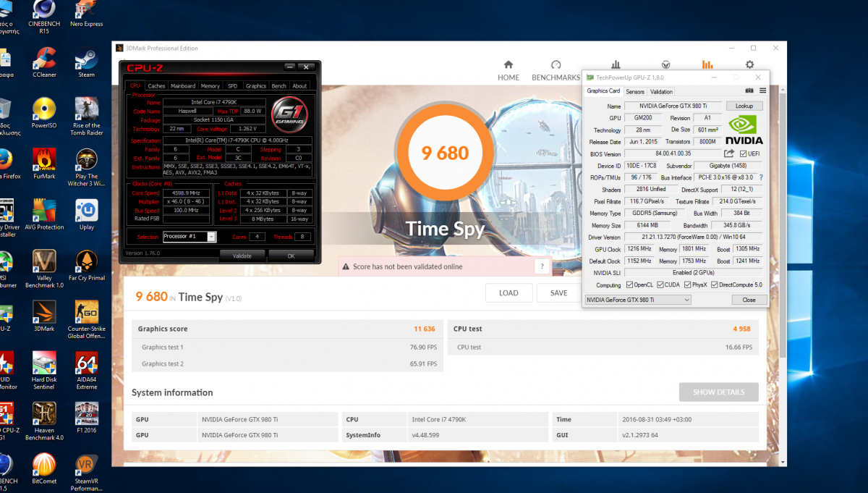Screen dimensions: 868x493
Task: Toggle DirectCompute 5.0 checkbox
Action: [x=715, y=285]
